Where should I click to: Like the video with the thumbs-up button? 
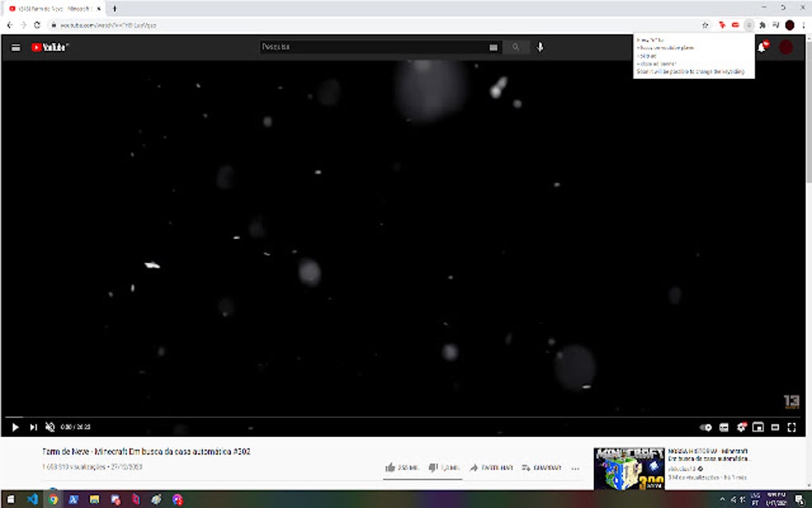[392, 468]
